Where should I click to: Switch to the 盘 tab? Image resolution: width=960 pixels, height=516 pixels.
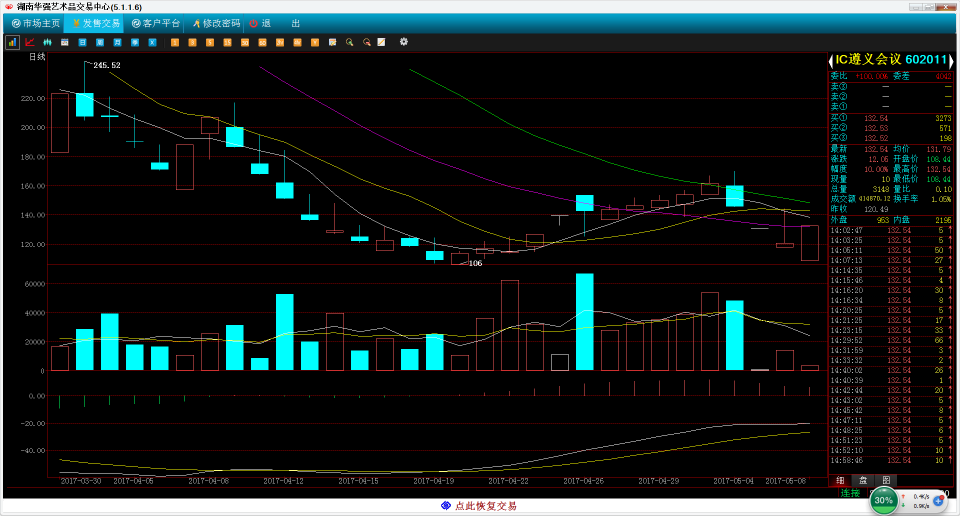pos(863,480)
